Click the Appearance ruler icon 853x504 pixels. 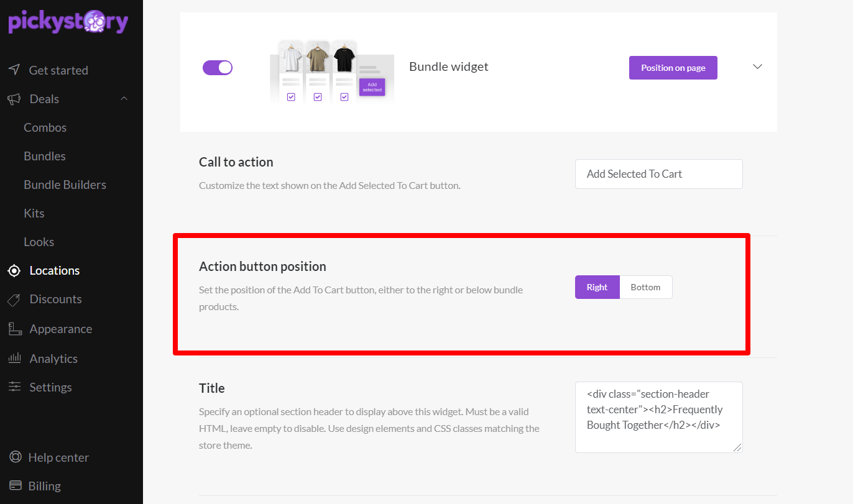15,329
